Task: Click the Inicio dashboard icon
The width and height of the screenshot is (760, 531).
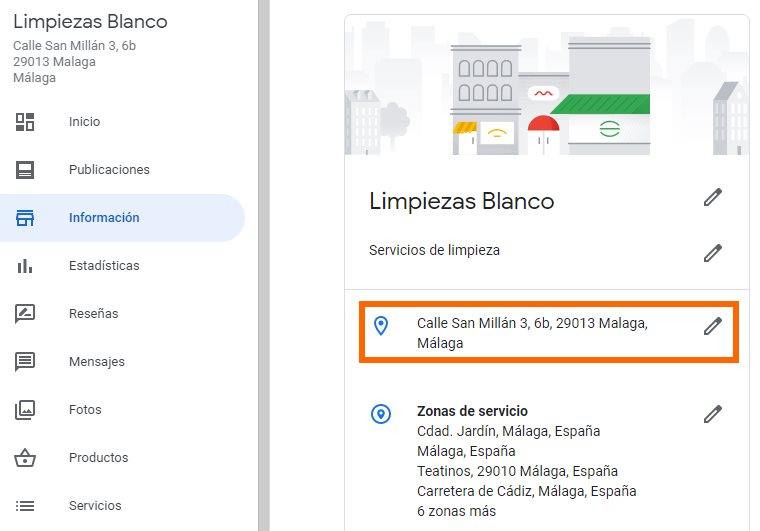Action: pos(25,122)
